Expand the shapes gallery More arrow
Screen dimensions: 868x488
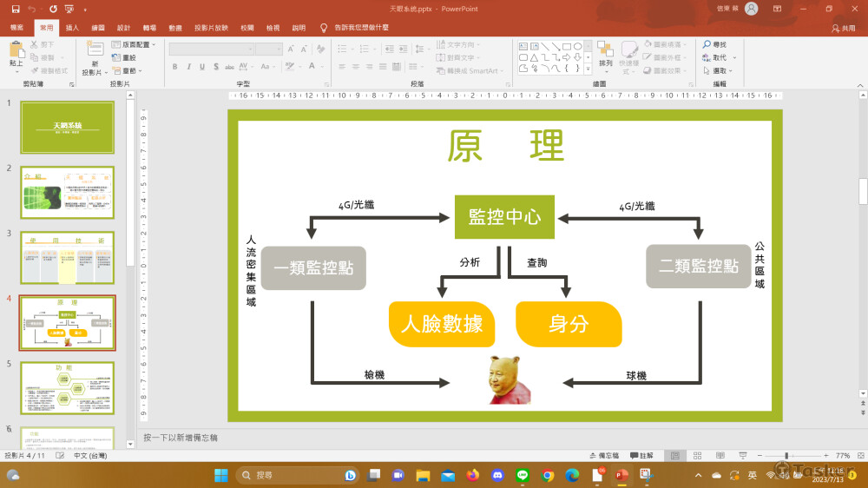pos(589,69)
